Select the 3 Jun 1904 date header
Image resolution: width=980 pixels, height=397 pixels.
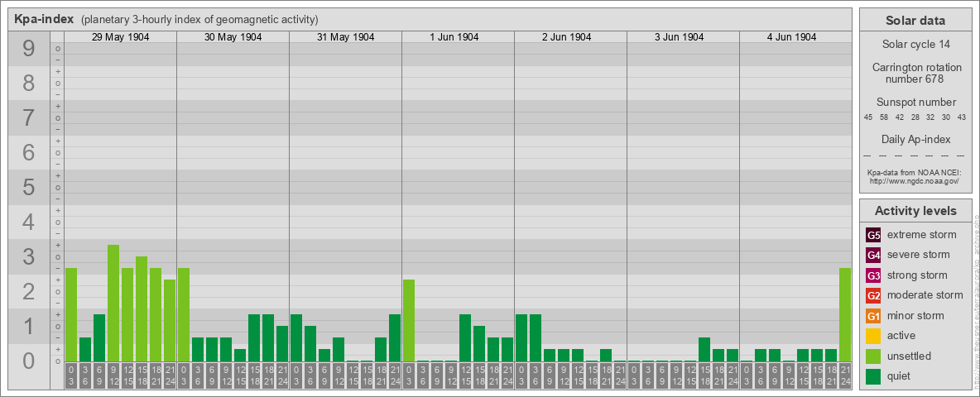(680, 37)
